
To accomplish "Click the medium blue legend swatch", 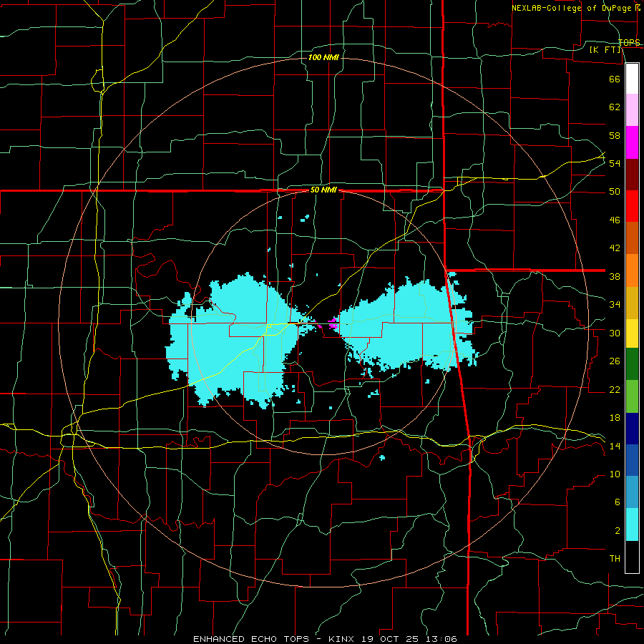I will pos(632,460).
